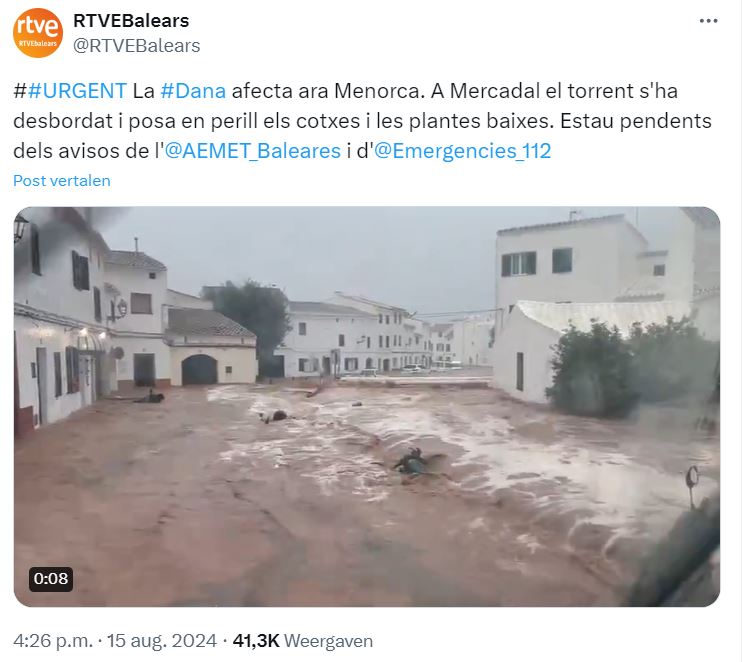Open the @AEMET_Baleares mention

click(253, 151)
